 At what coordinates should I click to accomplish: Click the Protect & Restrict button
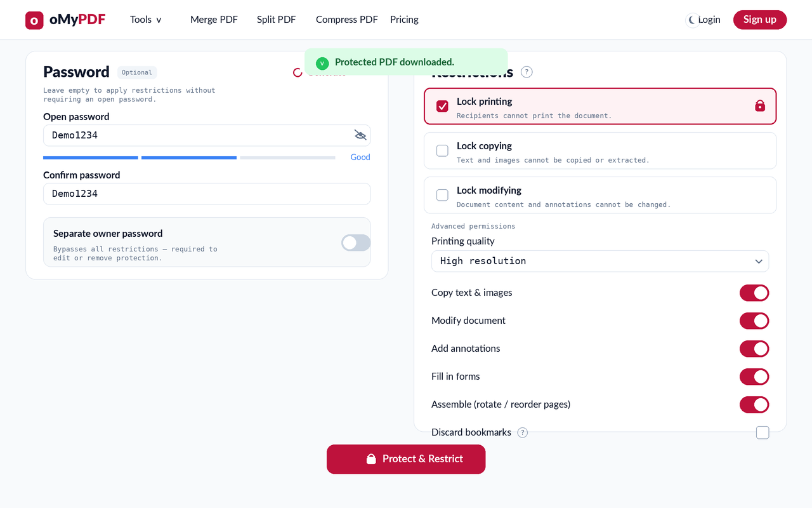[x=406, y=459]
